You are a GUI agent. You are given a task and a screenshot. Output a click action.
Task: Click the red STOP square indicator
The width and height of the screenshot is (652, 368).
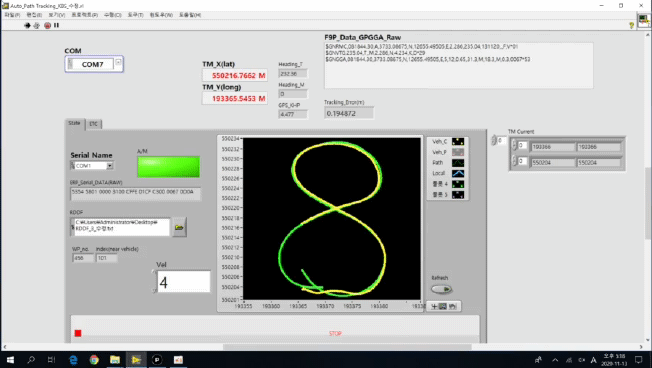(x=78, y=333)
